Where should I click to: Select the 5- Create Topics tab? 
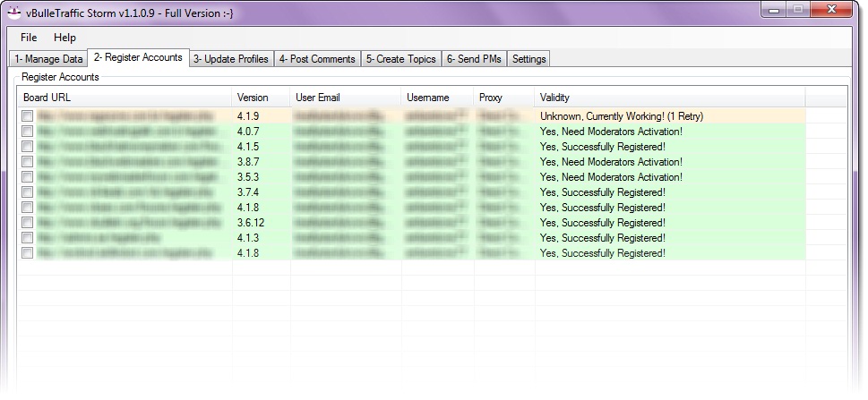pos(400,59)
